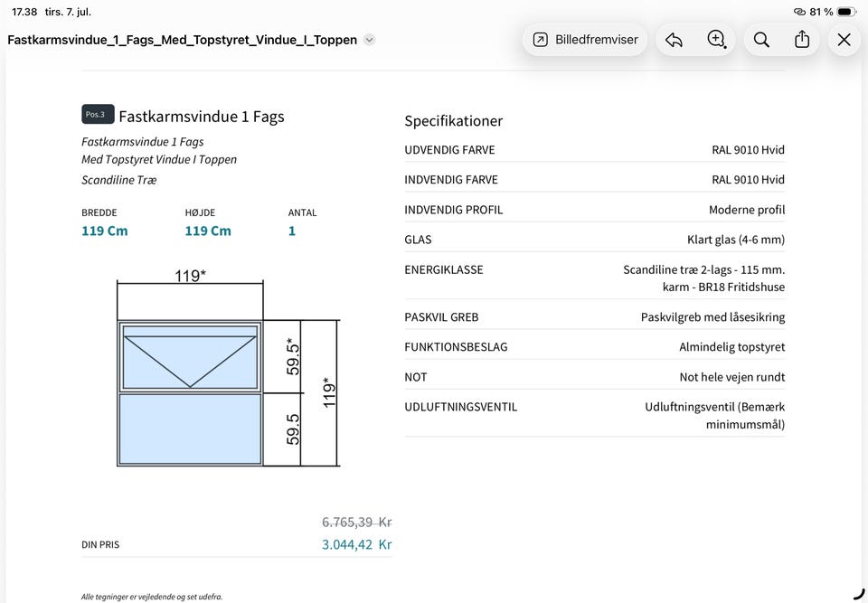This screenshot has width=868, height=603.
Task: Tap the reply arrow icon
Action: (674, 40)
